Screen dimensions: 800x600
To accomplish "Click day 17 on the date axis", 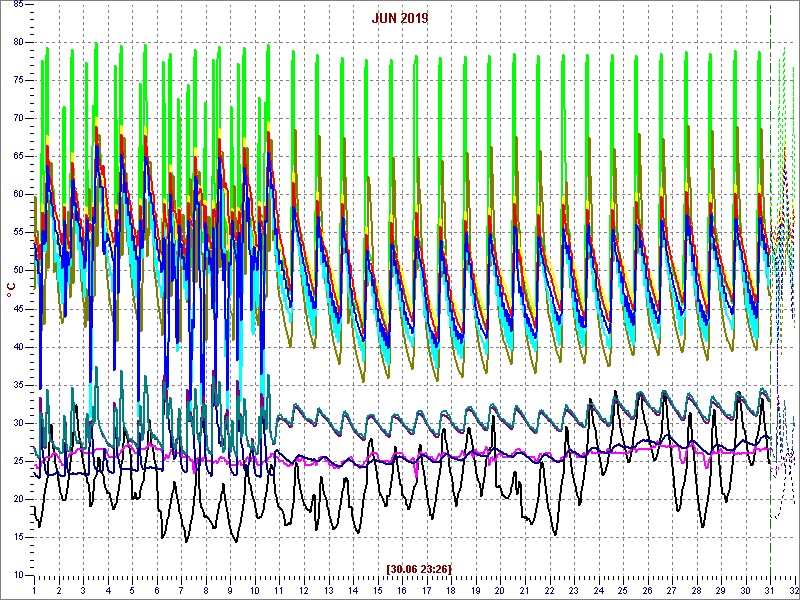I will (x=426, y=591).
